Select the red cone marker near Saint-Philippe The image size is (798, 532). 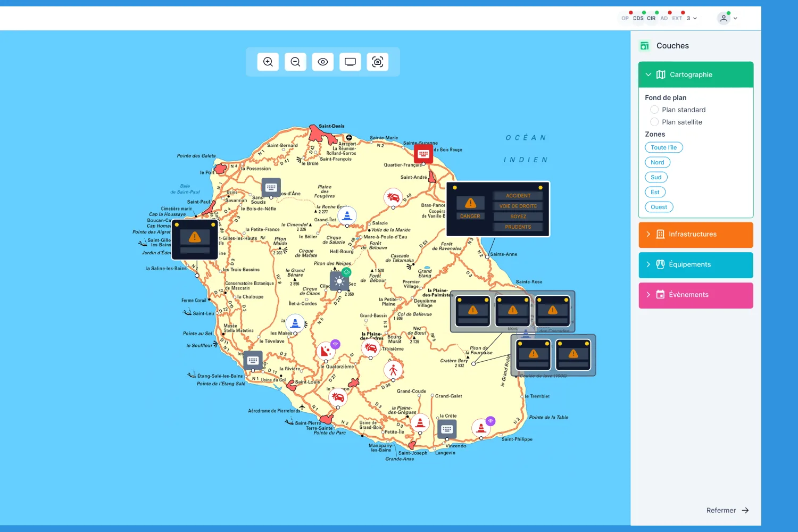tap(481, 428)
